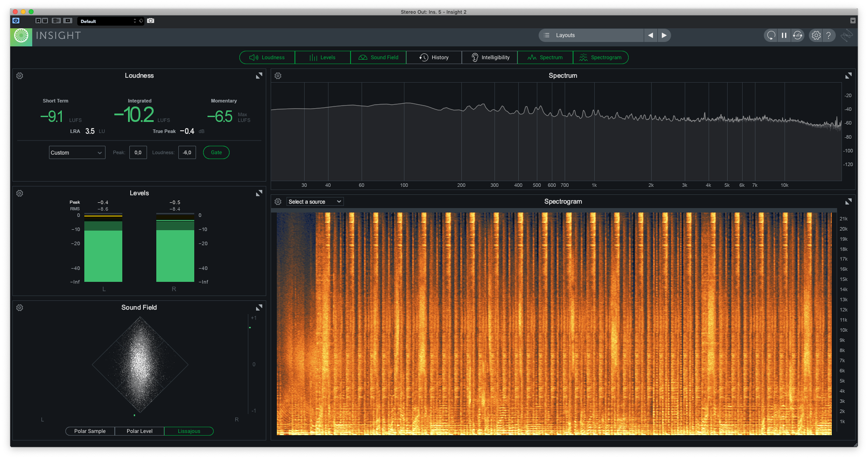Click the camera snapshot icon

pos(151,21)
